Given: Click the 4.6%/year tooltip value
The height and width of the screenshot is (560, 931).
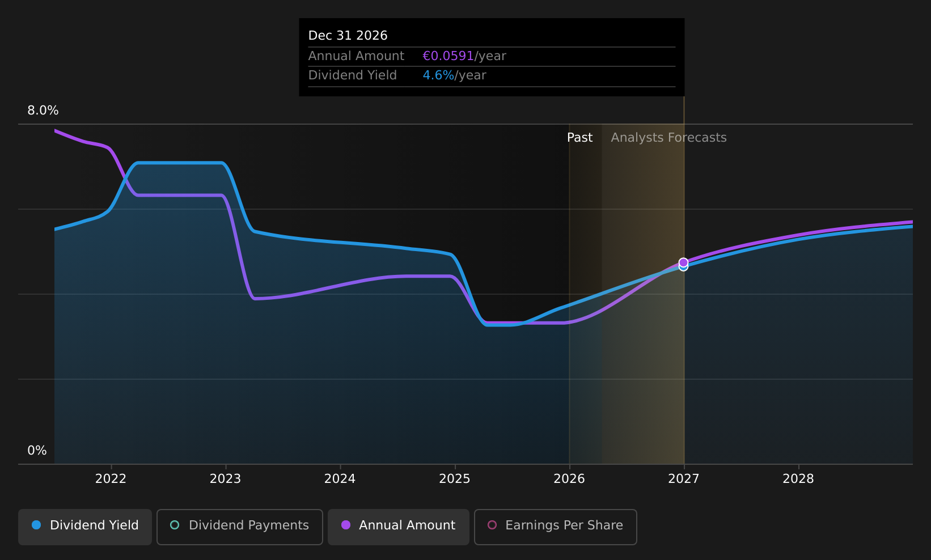Looking at the screenshot, I should (454, 75).
